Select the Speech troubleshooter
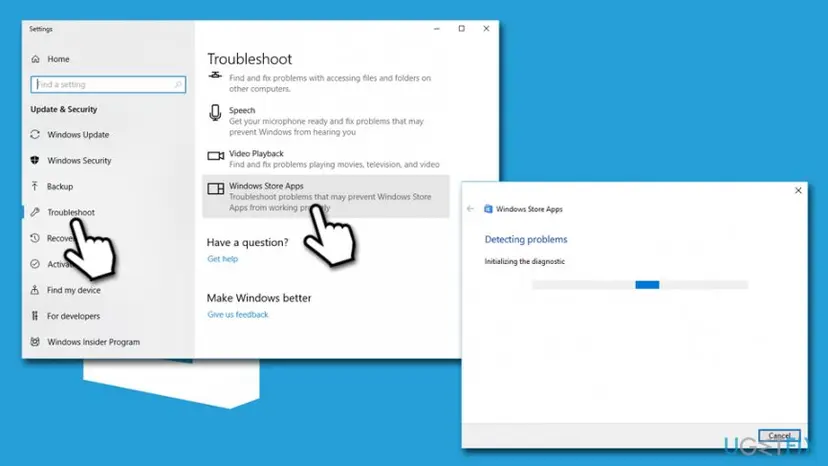 click(x=326, y=121)
